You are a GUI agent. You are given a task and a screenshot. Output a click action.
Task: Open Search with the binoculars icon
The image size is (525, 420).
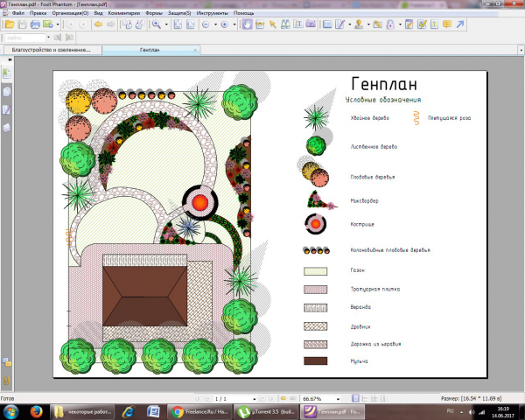point(285,24)
